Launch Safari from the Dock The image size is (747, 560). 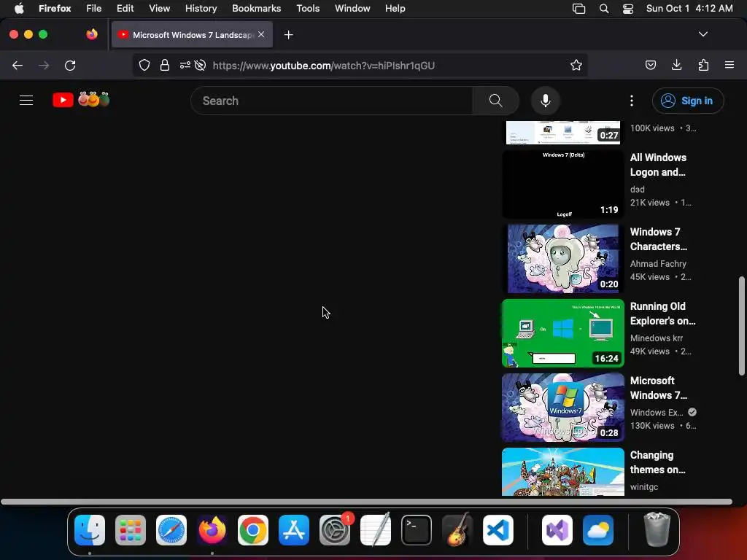click(x=171, y=530)
